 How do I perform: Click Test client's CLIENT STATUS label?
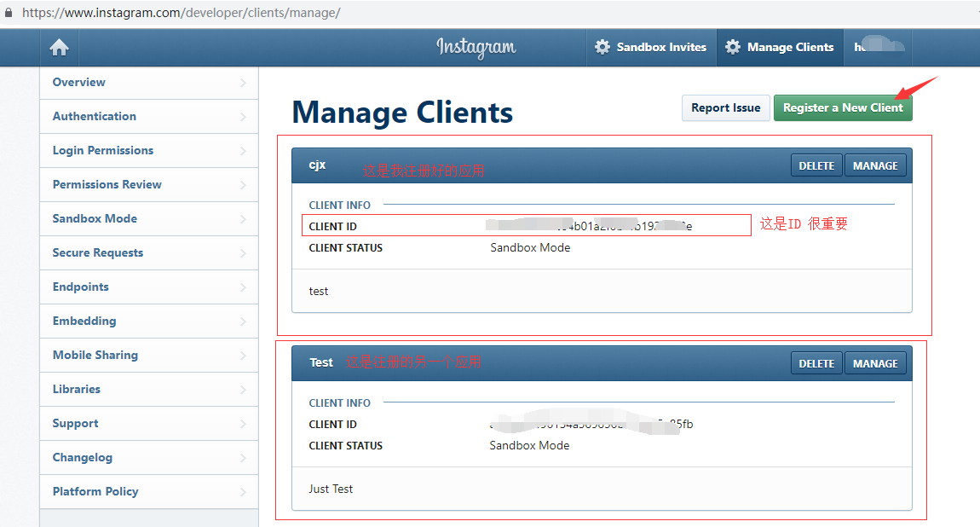click(x=346, y=446)
